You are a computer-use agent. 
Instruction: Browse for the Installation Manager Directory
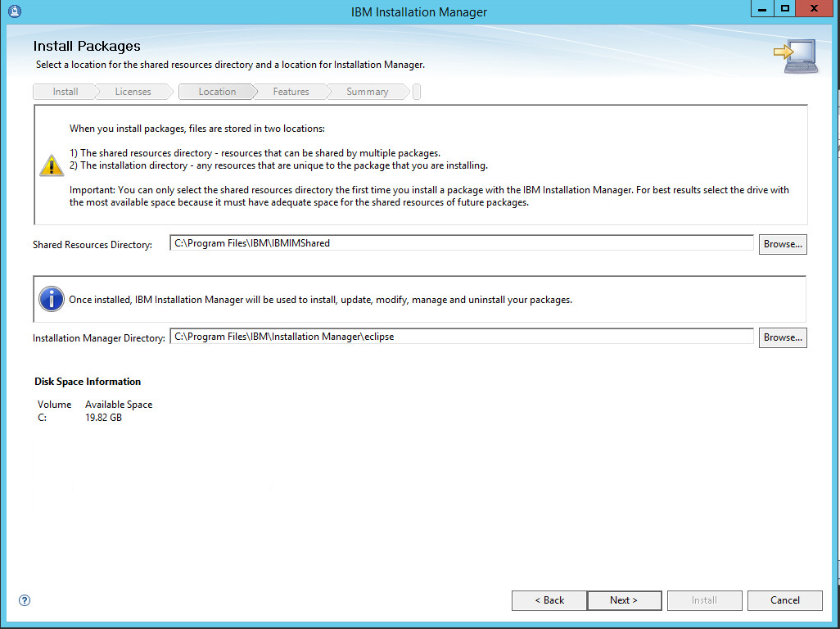click(783, 337)
